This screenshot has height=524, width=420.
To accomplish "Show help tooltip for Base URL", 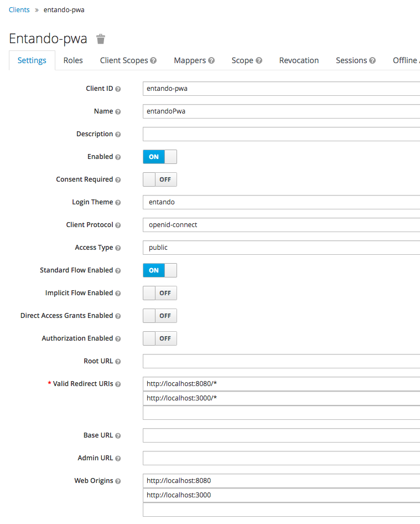I will pos(118,436).
